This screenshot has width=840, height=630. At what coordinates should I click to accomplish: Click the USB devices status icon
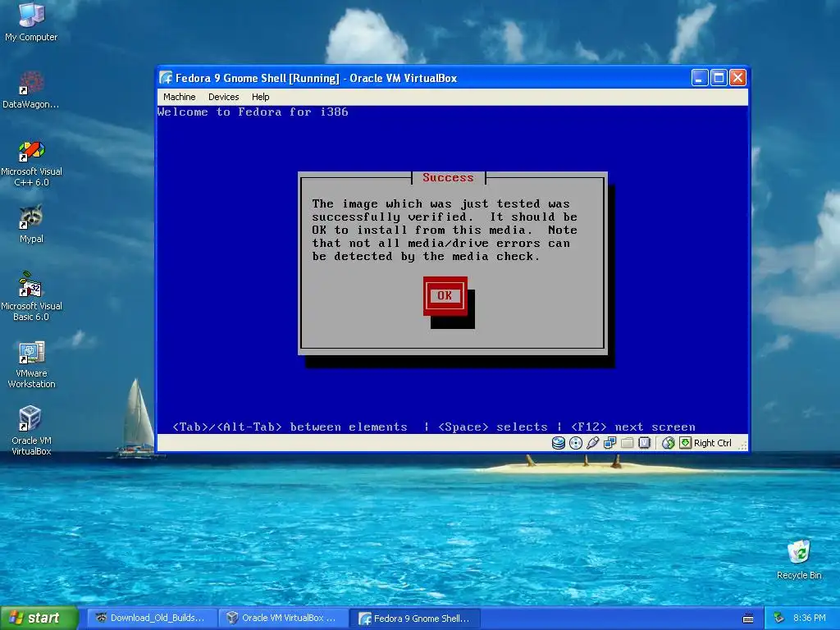point(592,443)
